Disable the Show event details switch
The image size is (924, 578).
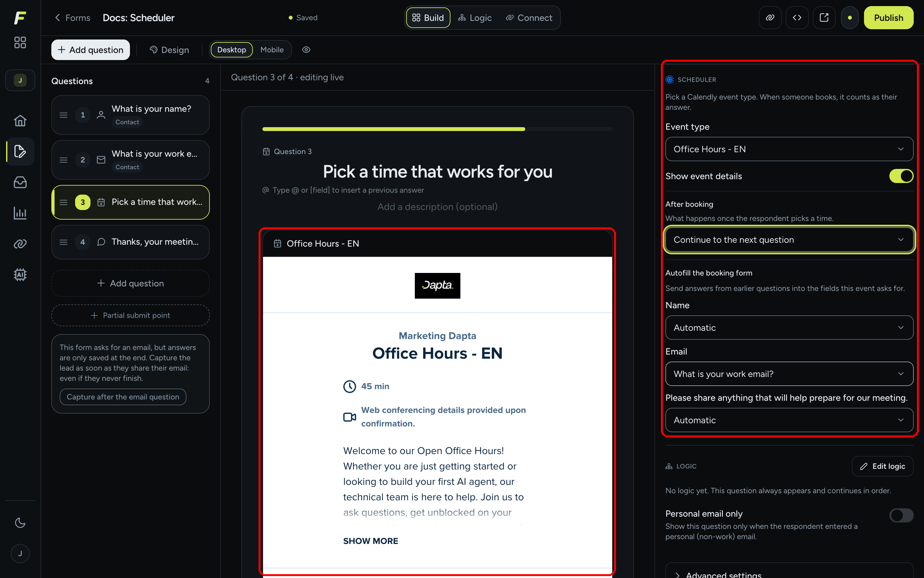click(901, 176)
